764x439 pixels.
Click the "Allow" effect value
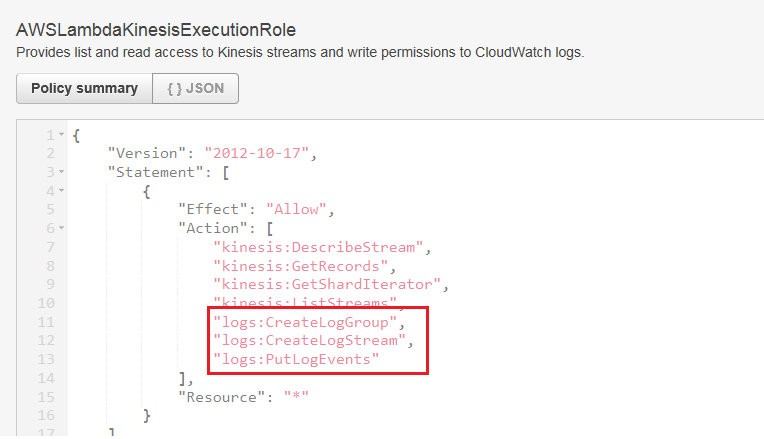pyautogui.click(x=296, y=210)
